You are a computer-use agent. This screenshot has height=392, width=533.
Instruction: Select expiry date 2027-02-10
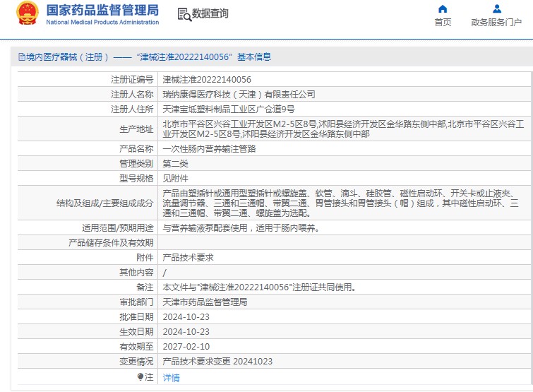pyautogui.click(x=186, y=346)
